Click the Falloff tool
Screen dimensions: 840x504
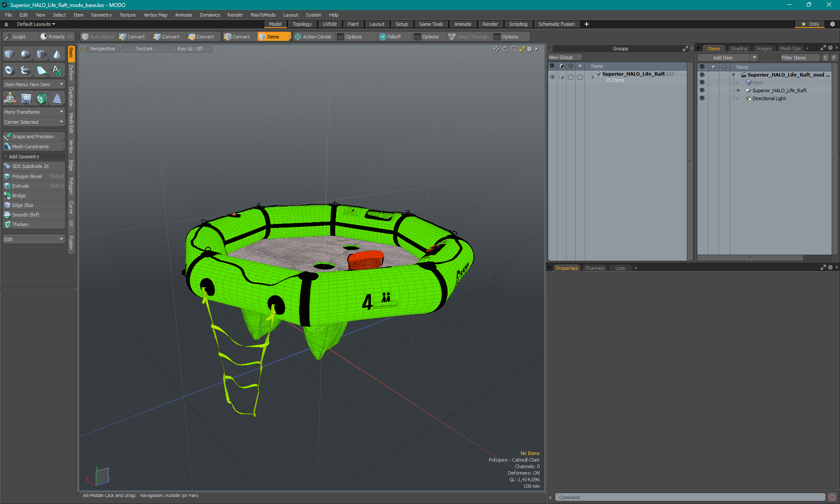(390, 37)
